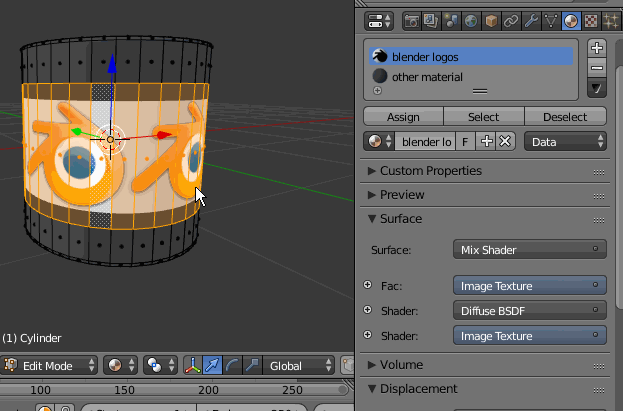Open the Edit Mode selector

click(x=49, y=365)
